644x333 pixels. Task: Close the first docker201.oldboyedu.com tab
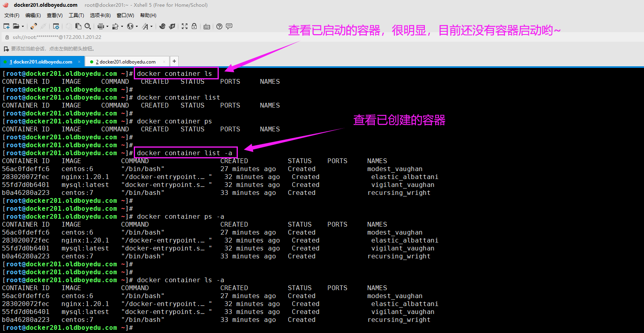tap(79, 62)
